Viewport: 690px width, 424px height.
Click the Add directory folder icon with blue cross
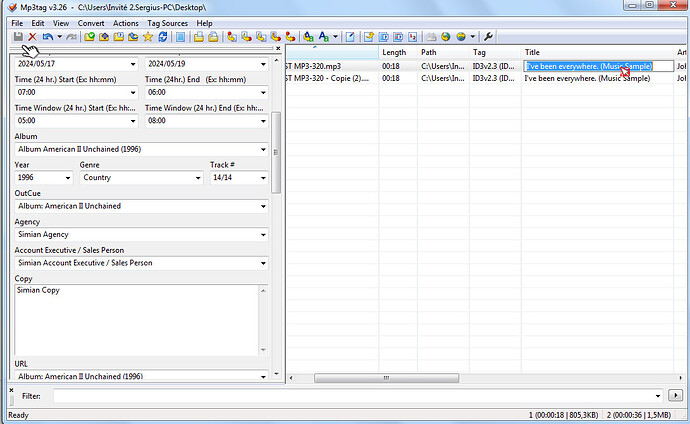click(104, 37)
